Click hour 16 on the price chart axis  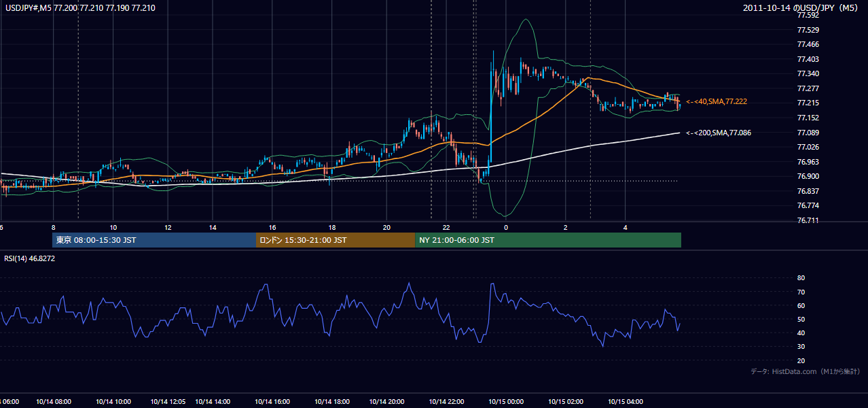click(272, 227)
